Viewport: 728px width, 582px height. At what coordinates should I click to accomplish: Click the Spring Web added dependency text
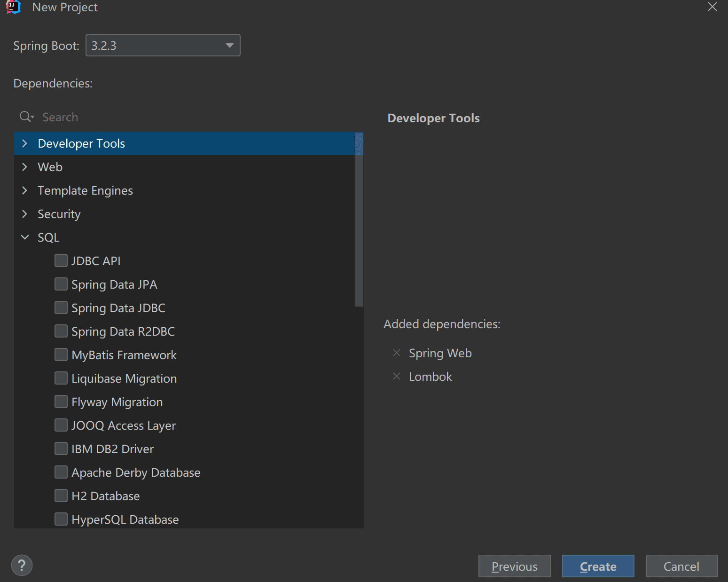tap(440, 353)
